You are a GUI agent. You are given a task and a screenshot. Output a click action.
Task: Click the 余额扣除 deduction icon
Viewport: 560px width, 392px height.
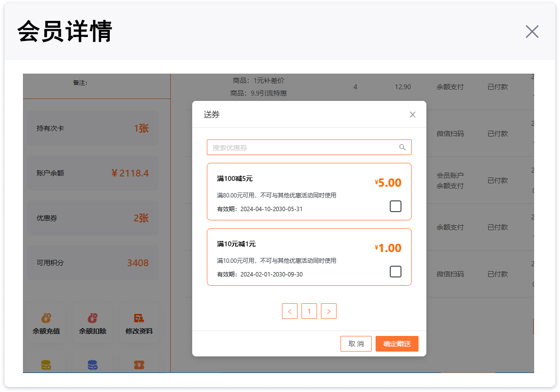[93, 318]
